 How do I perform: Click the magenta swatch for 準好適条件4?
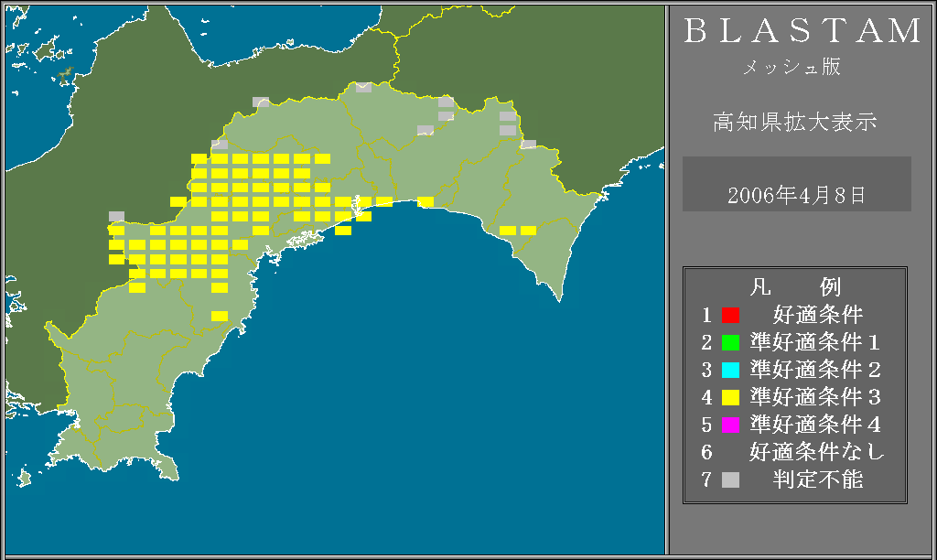coord(730,425)
